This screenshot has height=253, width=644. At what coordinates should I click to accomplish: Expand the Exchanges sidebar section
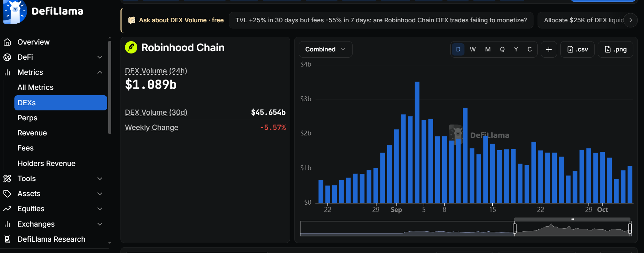[x=100, y=224]
